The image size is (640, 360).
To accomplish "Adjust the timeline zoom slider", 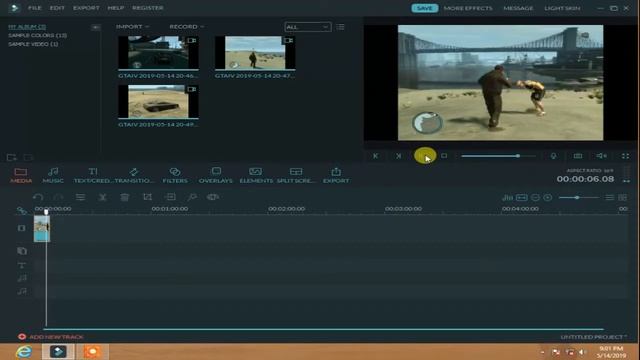I will (x=578, y=198).
